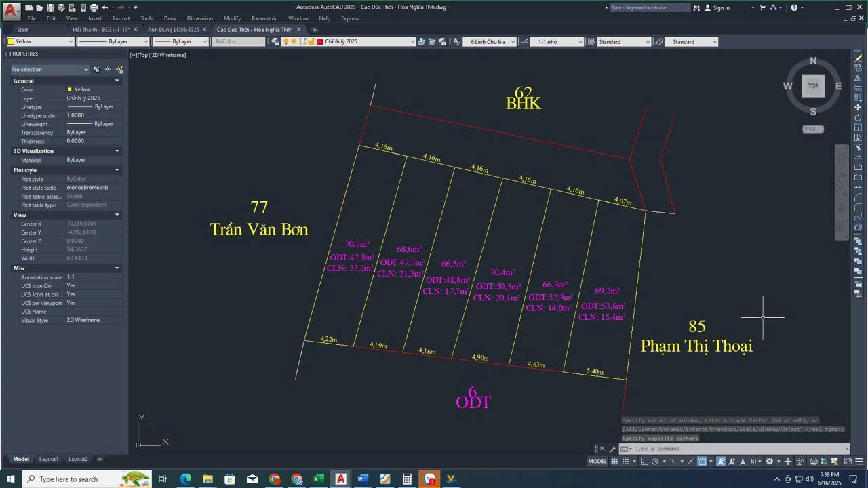Click TOP face on the ViewCube

click(x=813, y=86)
